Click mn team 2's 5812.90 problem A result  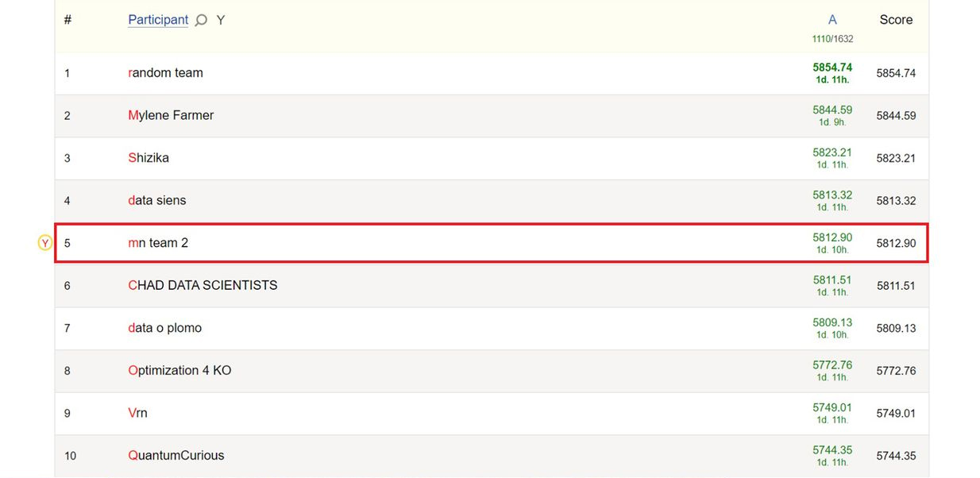[x=832, y=237]
